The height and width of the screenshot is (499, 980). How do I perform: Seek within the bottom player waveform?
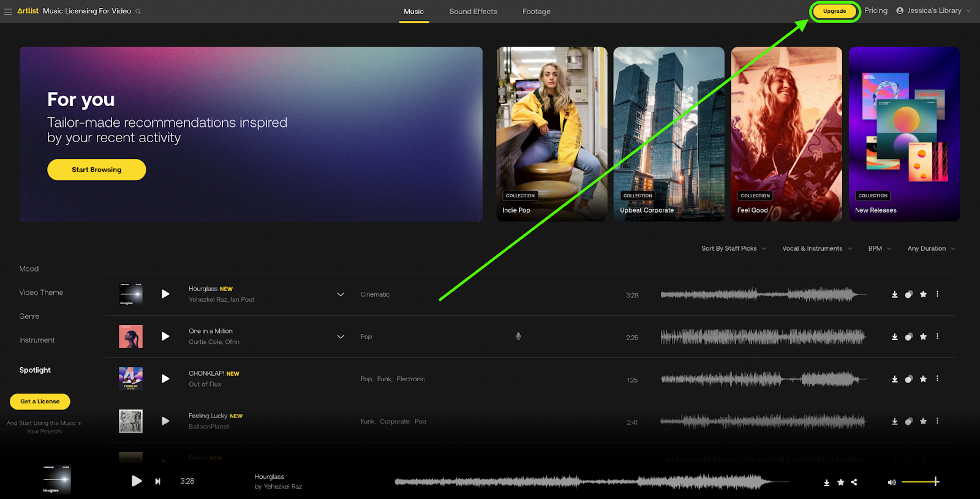click(x=592, y=482)
